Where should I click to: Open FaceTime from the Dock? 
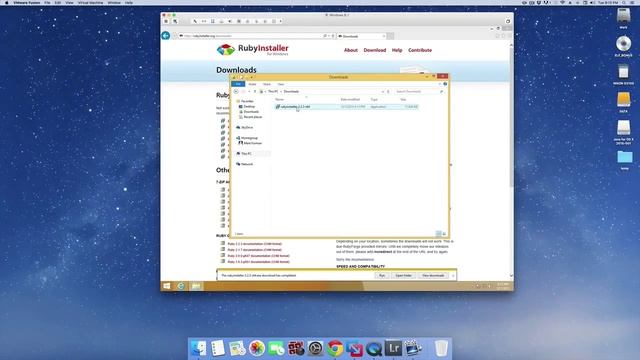(x=277, y=349)
